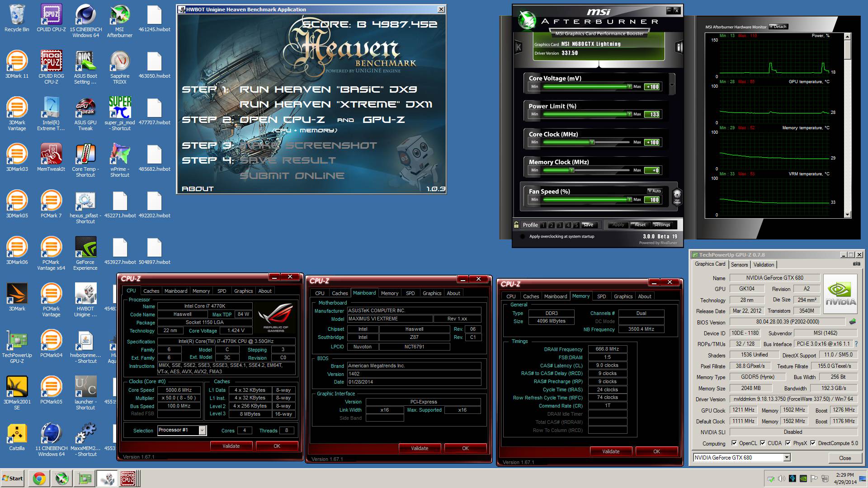Toggle PhysX checkbox in GPU-Z
The width and height of the screenshot is (868, 488).
(x=788, y=443)
